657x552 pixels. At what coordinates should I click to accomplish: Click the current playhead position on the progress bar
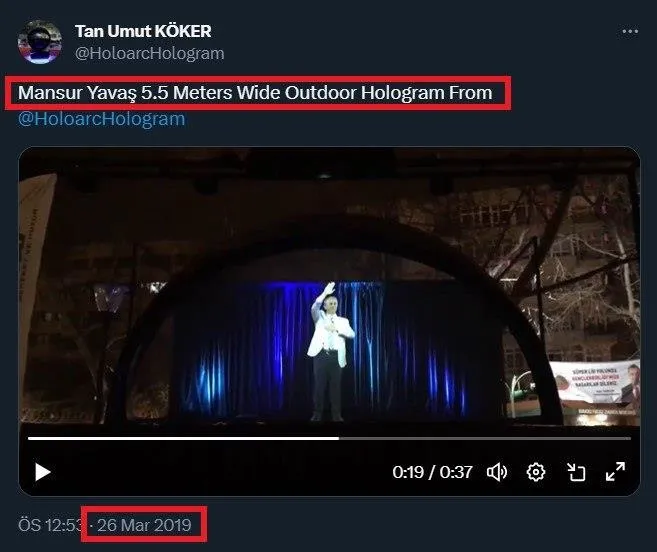point(338,438)
